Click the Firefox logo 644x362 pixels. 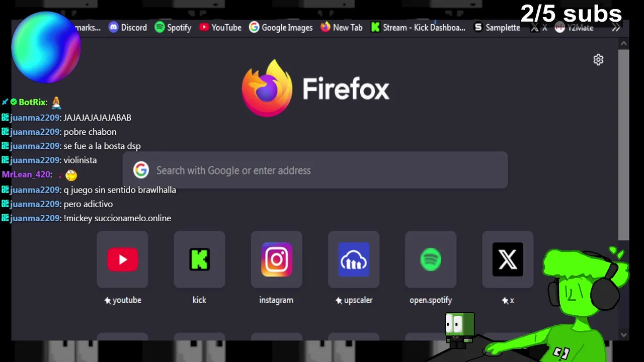pyautogui.click(x=267, y=88)
